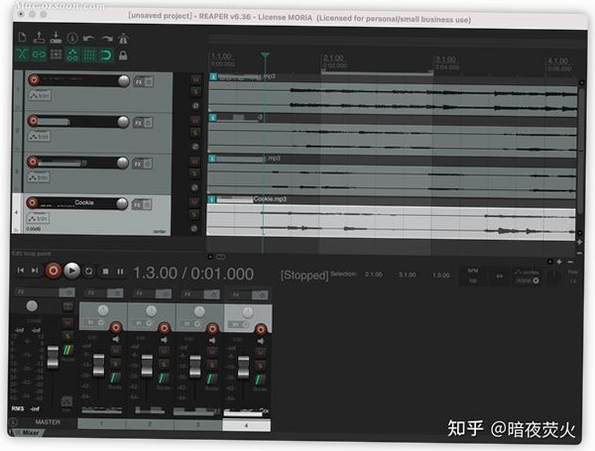
Task: Select mixer channel strip label 4
Action: coord(246,425)
